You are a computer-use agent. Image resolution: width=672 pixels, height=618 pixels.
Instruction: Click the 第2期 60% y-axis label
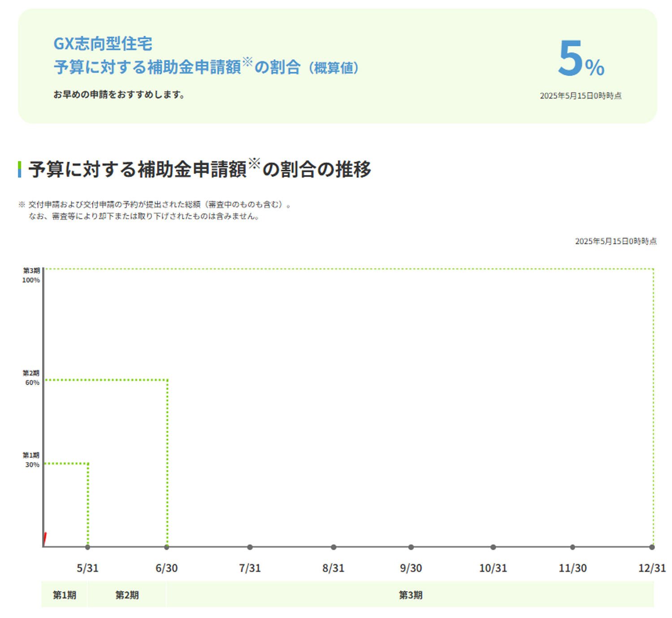(x=31, y=378)
